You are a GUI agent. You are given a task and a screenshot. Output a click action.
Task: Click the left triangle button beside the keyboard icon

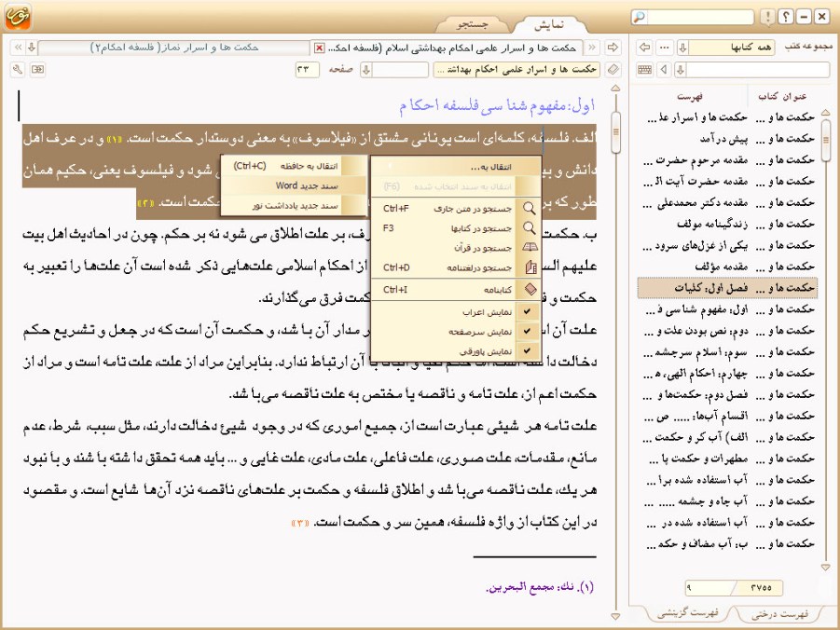(665, 70)
